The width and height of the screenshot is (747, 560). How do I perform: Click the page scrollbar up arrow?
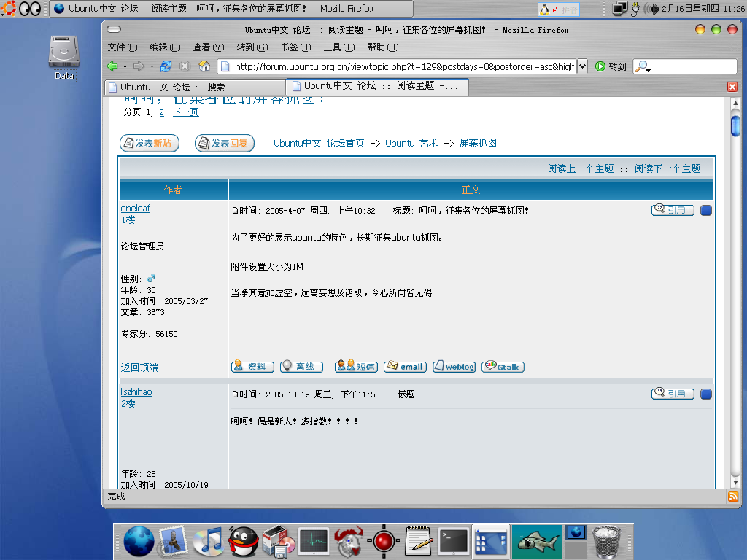coord(735,103)
